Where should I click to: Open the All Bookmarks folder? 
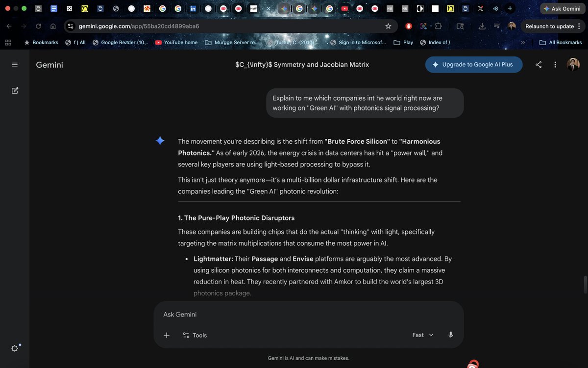click(561, 43)
